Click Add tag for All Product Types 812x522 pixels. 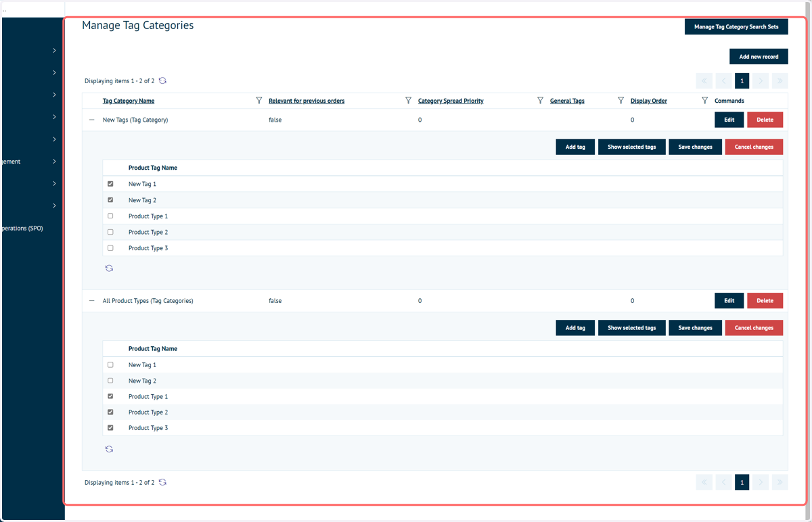click(575, 328)
